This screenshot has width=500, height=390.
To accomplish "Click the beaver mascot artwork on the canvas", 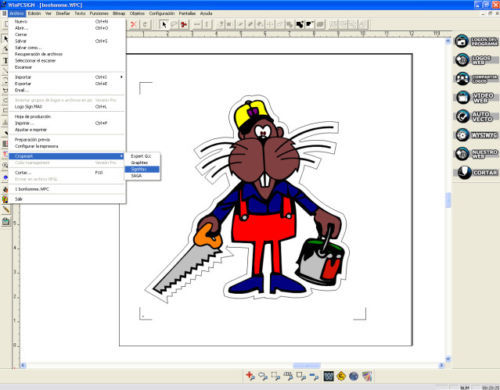I will pos(248,200).
